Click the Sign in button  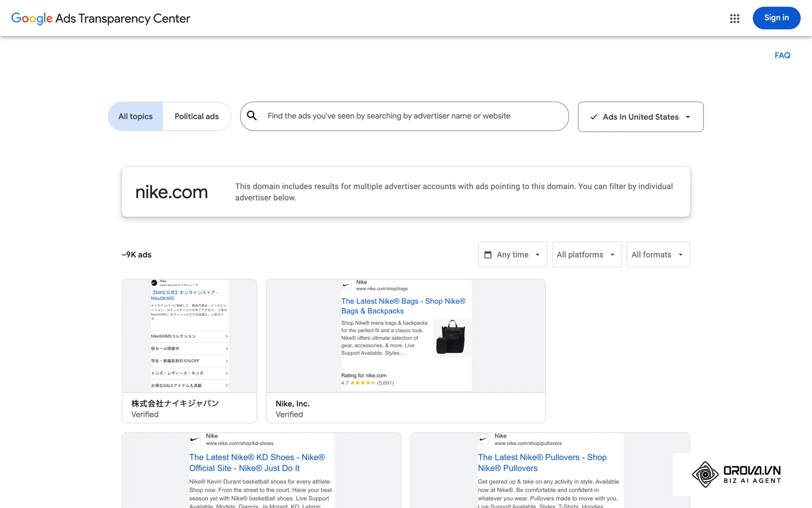coord(776,18)
